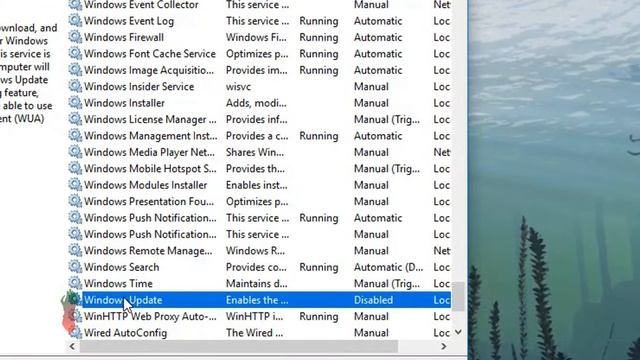Click the horizontal scrollbar thumb
The width and height of the screenshot is (640, 360).
coord(239,346)
